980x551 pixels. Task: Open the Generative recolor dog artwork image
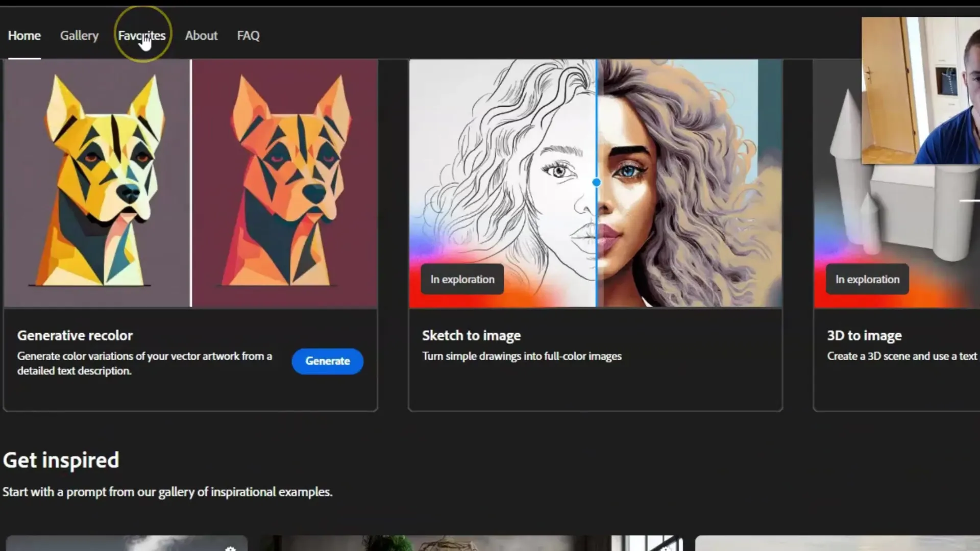click(x=191, y=183)
